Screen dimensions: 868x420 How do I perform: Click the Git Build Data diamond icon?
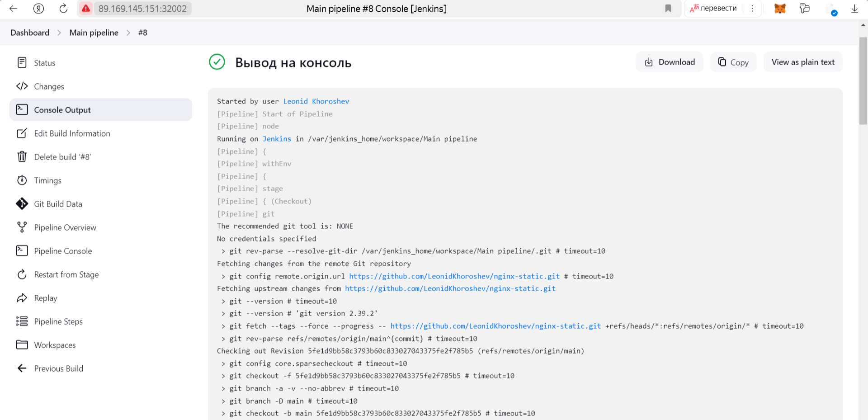pos(22,204)
